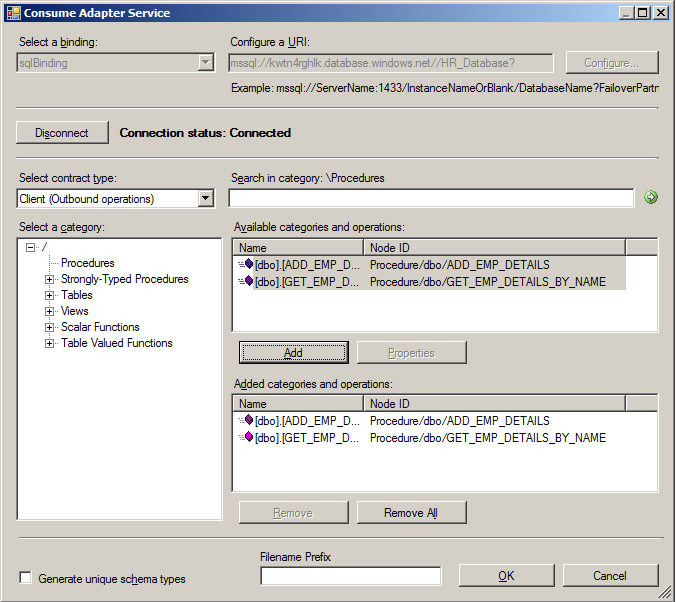676x602 pixels.
Task: Select Procedure/dbo/GET_EMP_DETAILS_BY_NAME in Available operations
Action: pyautogui.click(x=488, y=282)
